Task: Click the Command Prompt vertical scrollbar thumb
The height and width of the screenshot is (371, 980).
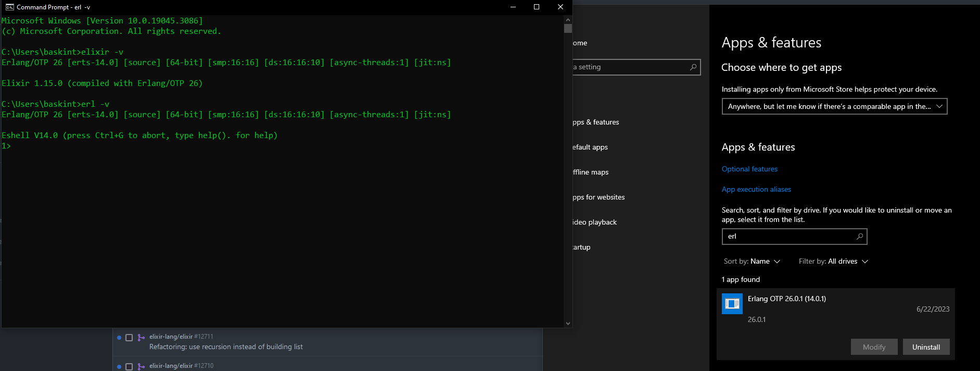Action: coord(568,29)
